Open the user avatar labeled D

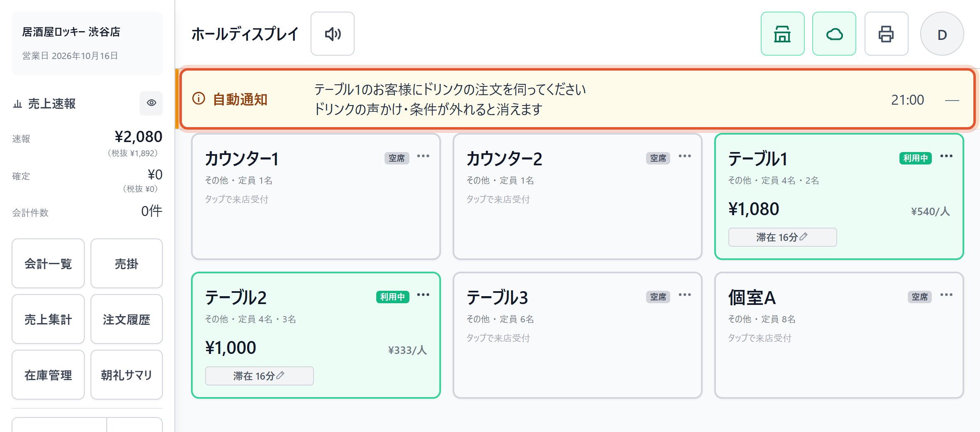942,34
